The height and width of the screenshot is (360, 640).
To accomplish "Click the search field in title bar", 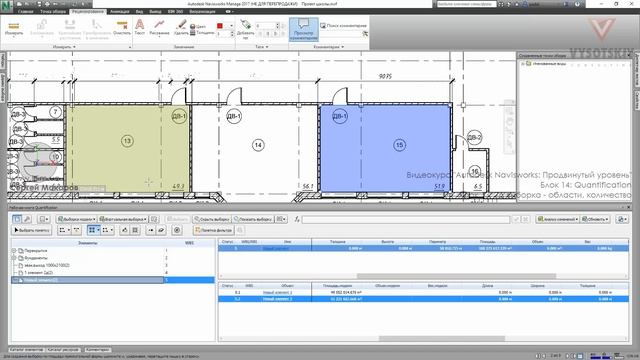I will point(466,4).
